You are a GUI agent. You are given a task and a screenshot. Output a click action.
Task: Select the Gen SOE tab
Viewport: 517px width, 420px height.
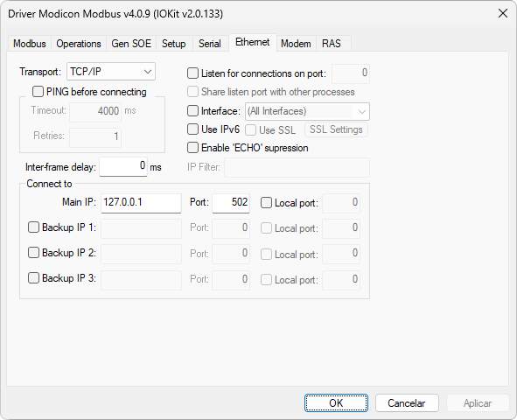pos(131,44)
